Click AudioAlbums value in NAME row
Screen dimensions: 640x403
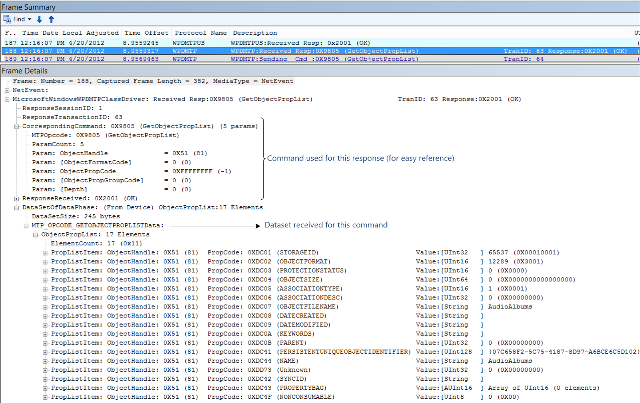pos(510,361)
